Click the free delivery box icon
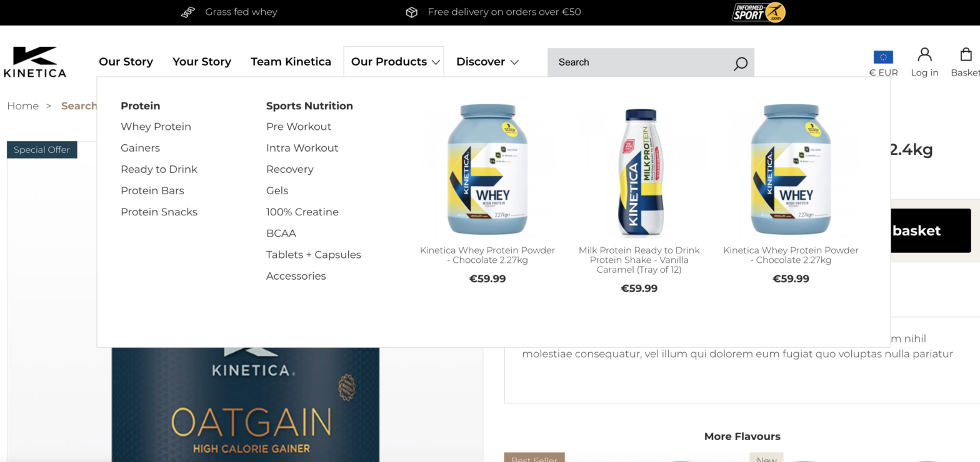The height and width of the screenshot is (462, 980). pyautogui.click(x=411, y=12)
